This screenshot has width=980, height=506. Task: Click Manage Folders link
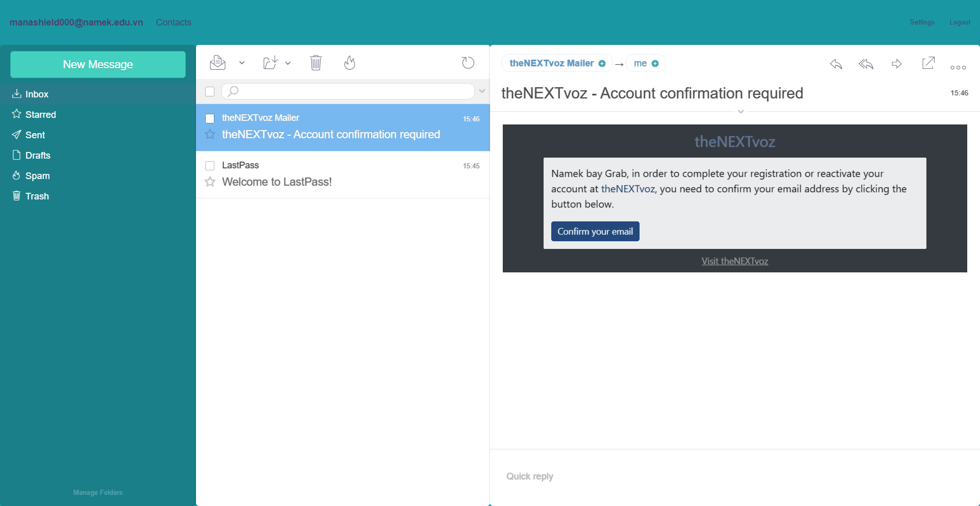(x=98, y=493)
